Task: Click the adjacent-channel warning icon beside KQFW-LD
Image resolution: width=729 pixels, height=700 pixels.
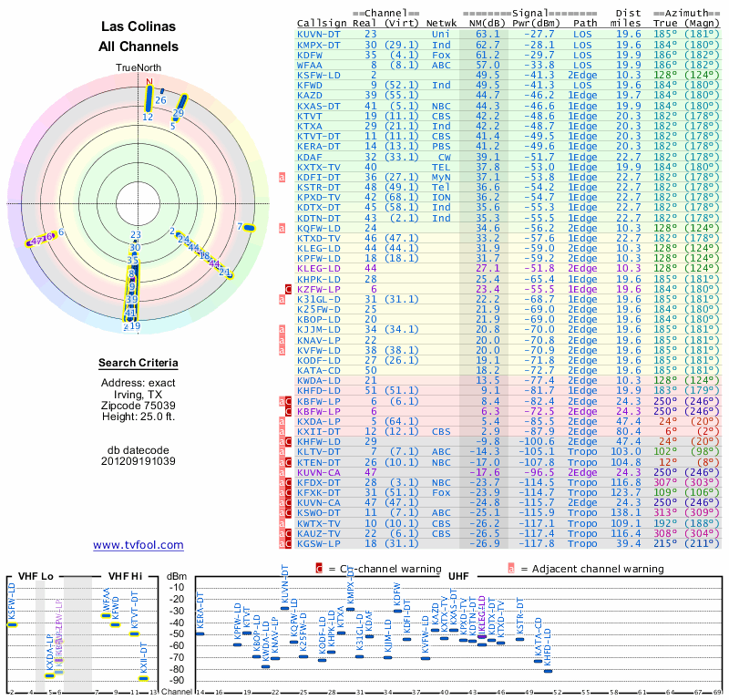Action: [x=282, y=227]
